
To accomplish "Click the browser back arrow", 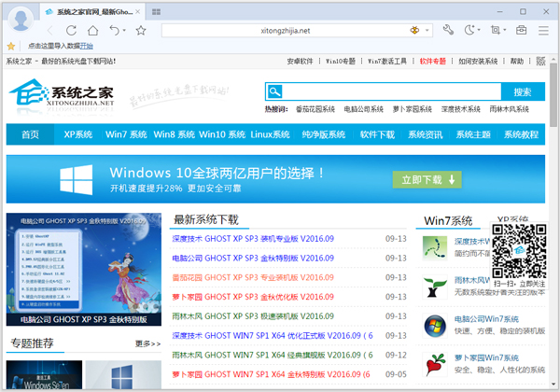I will (x=48, y=30).
